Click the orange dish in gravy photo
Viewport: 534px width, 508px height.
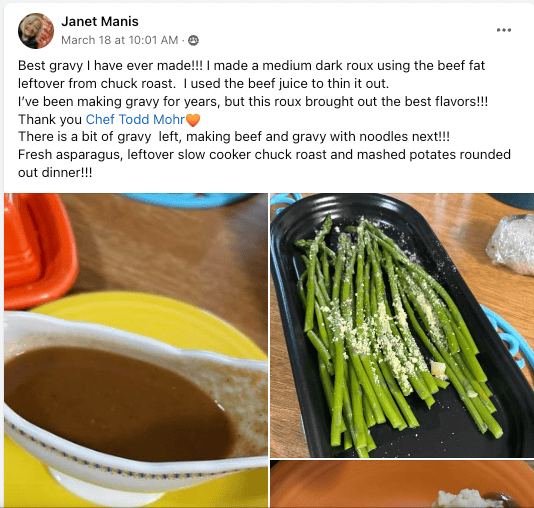[x=39, y=250]
